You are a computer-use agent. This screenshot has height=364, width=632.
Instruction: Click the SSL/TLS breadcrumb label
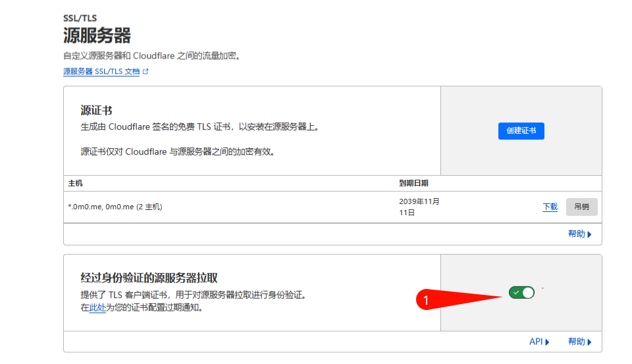point(80,18)
